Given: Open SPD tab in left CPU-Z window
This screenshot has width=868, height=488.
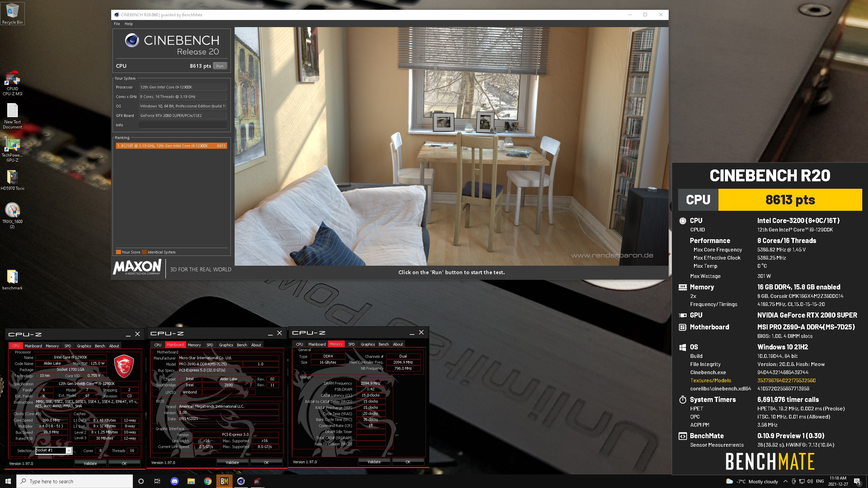Looking at the screenshot, I should 68,346.
